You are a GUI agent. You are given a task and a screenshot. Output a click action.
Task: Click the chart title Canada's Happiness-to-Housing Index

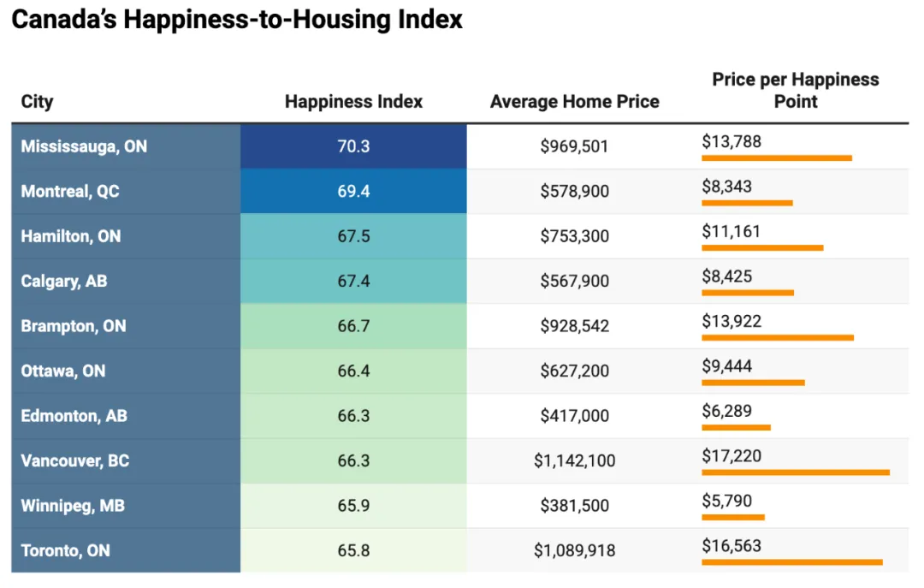tap(237, 21)
